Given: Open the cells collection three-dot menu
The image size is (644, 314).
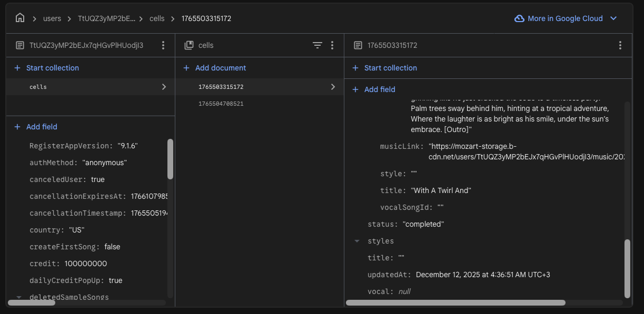Looking at the screenshot, I should (332, 45).
